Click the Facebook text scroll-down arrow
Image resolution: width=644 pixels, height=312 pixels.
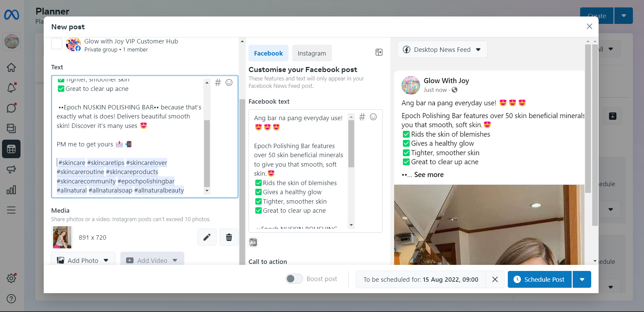351,225
